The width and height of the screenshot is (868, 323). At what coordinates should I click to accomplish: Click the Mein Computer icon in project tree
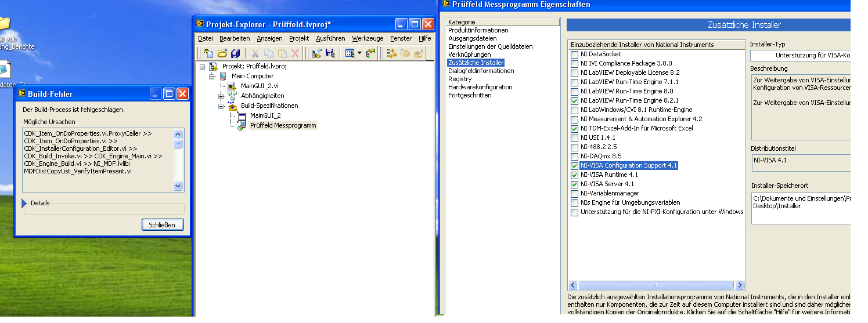pos(223,77)
